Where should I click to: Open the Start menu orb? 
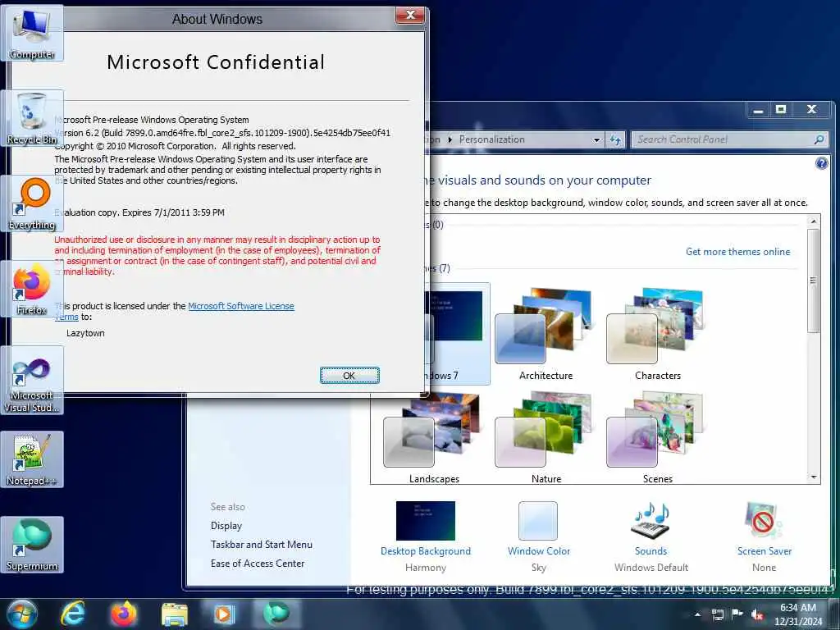22,614
